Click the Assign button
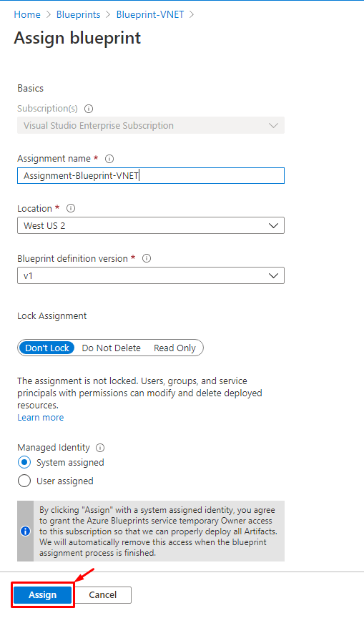The height and width of the screenshot is (618, 364). point(42,595)
